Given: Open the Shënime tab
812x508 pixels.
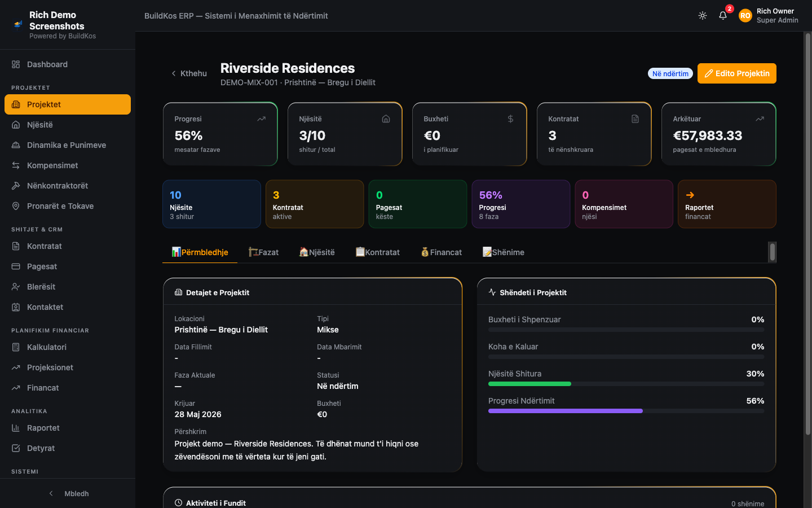Looking at the screenshot, I should coord(504,252).
